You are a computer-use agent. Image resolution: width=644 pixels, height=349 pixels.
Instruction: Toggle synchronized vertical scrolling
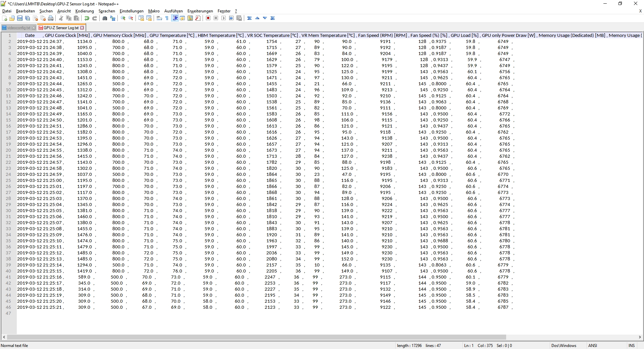click(141, 18)
